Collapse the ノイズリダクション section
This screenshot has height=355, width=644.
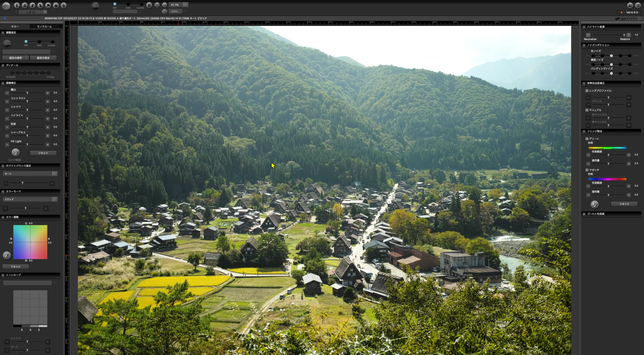584,45
